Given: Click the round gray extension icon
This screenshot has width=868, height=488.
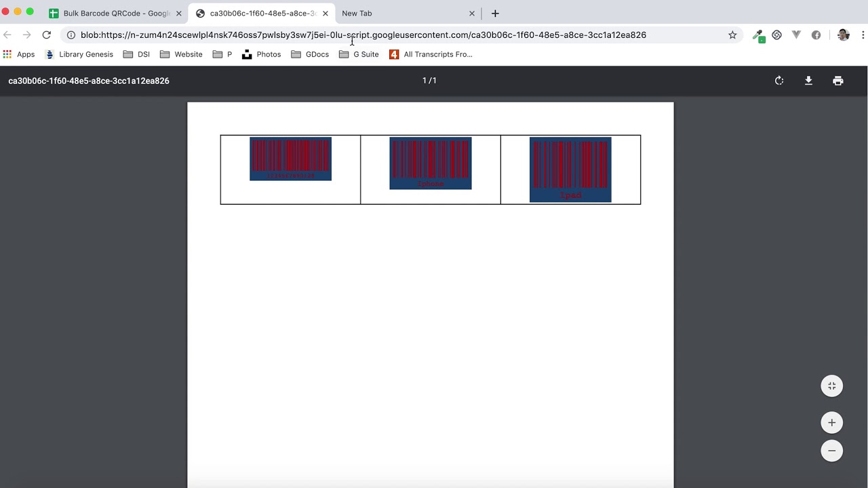Looking at the screenshot, I should tap(816, 35).
